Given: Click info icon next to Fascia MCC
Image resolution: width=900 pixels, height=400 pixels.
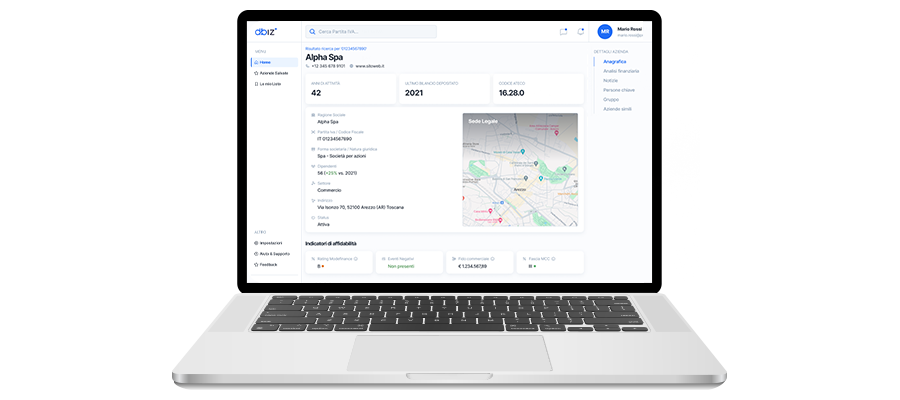Looking at the screenshot, I should 553,259.
